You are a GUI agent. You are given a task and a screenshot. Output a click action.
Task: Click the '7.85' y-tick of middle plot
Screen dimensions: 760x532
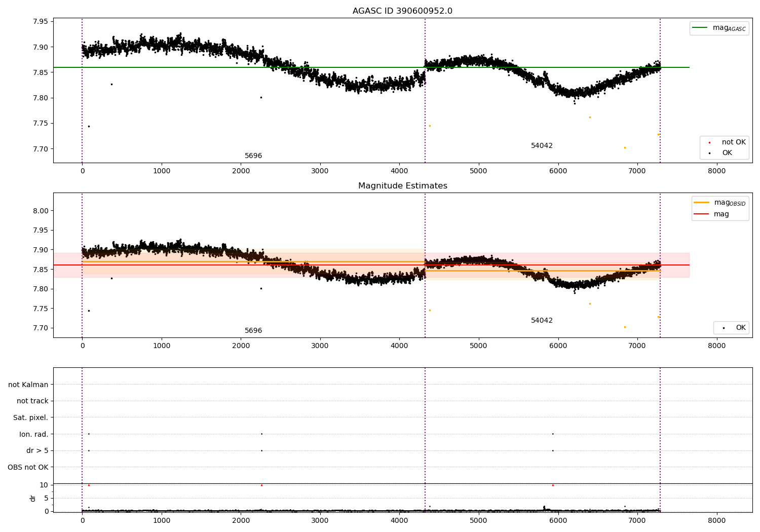(41, 270)
